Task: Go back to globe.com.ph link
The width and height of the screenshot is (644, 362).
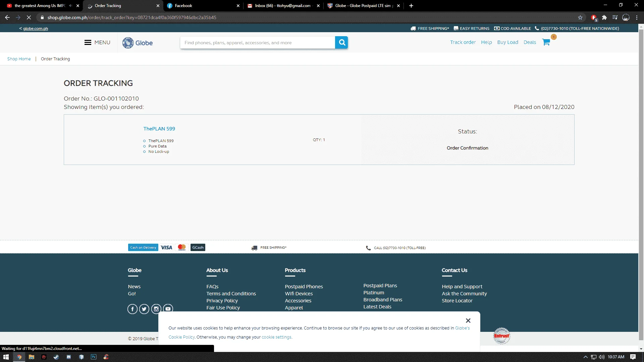Action: [35, 28]
